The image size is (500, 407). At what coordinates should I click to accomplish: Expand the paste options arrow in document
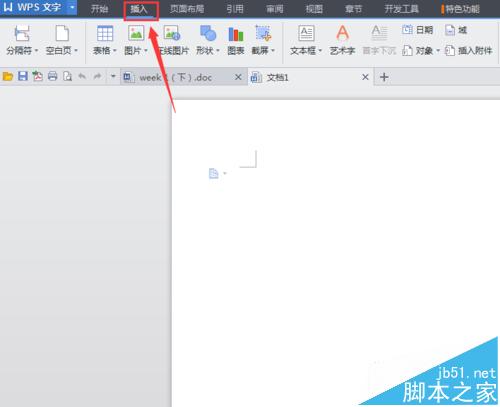(225, 173)
